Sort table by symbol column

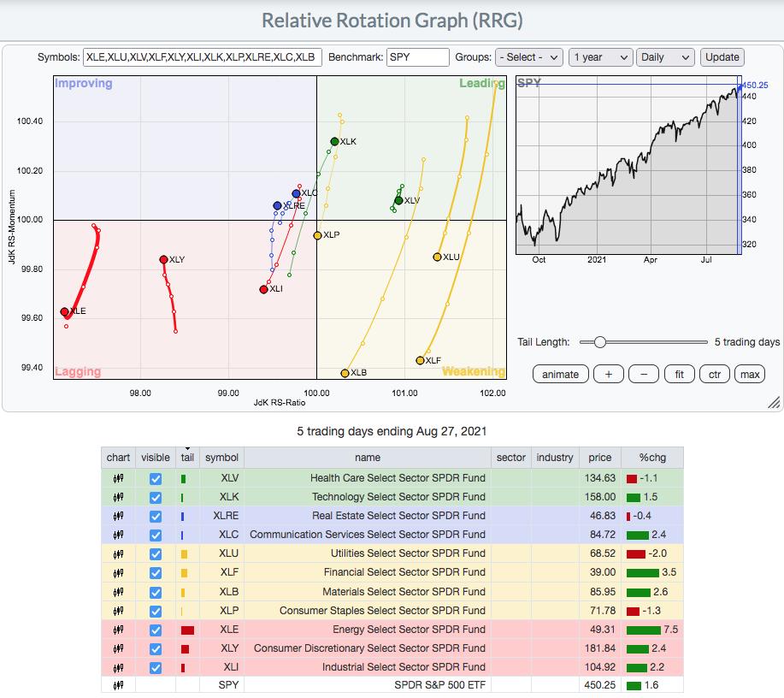pyautogui.click(x=221, y=458)
